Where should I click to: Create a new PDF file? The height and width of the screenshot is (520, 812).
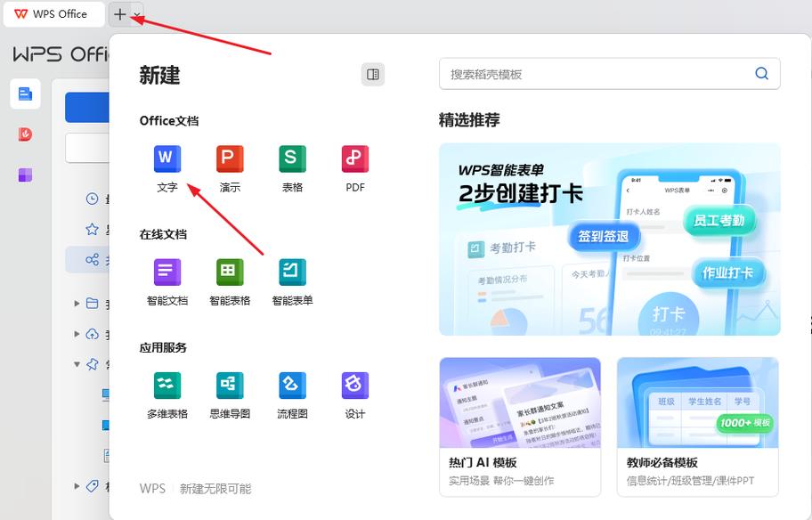[x=353, y=168]
